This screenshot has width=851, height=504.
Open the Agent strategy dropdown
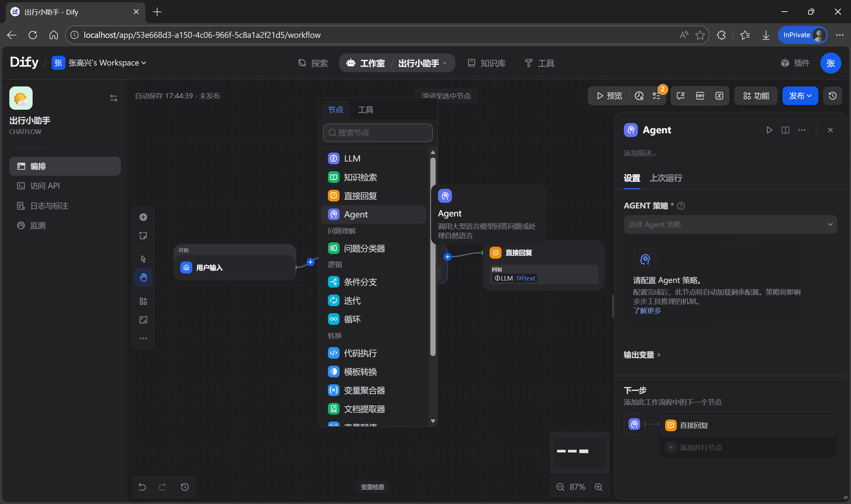click(x=730, y=224)
